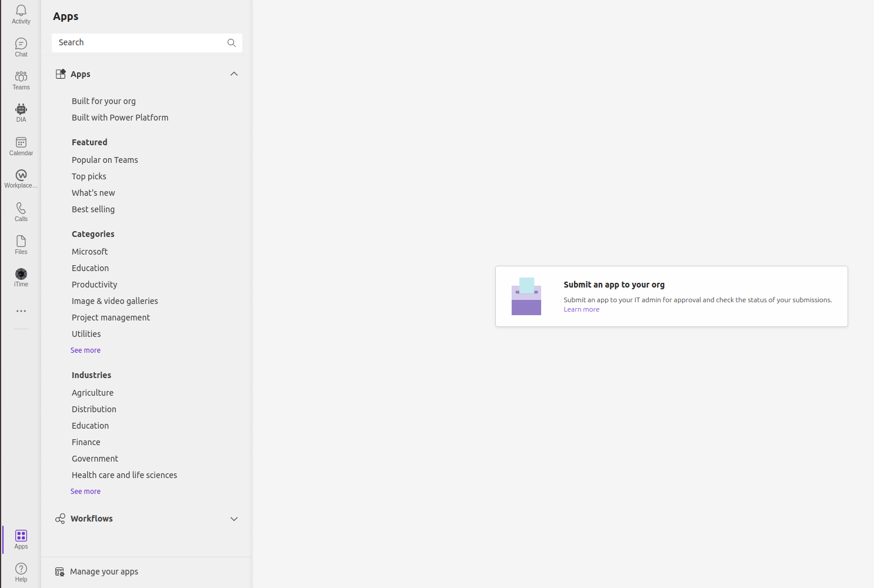
Task: Select the Finance industry
Action: pos(86,442)
